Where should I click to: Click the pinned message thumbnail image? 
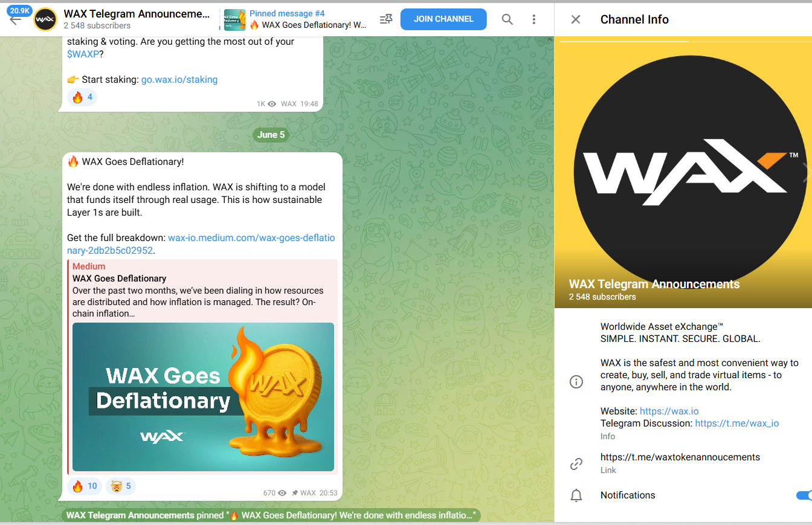[234, 20]
